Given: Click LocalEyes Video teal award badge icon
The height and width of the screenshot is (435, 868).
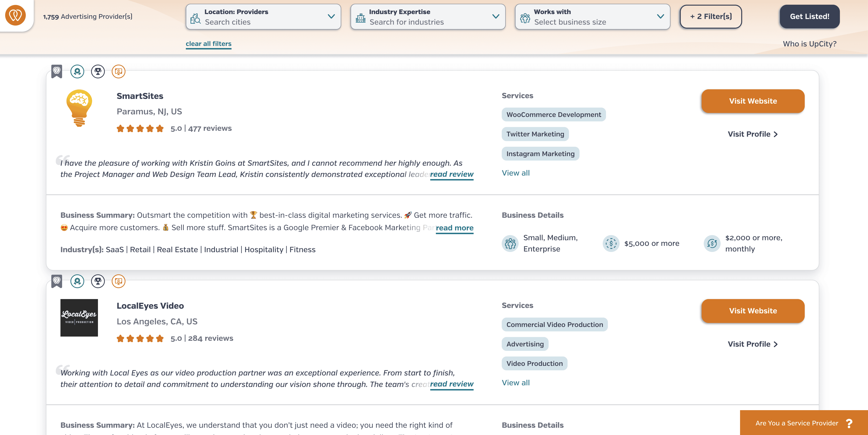Looking at the screenshot, I should pyautogui.click(x=77, y=281).
